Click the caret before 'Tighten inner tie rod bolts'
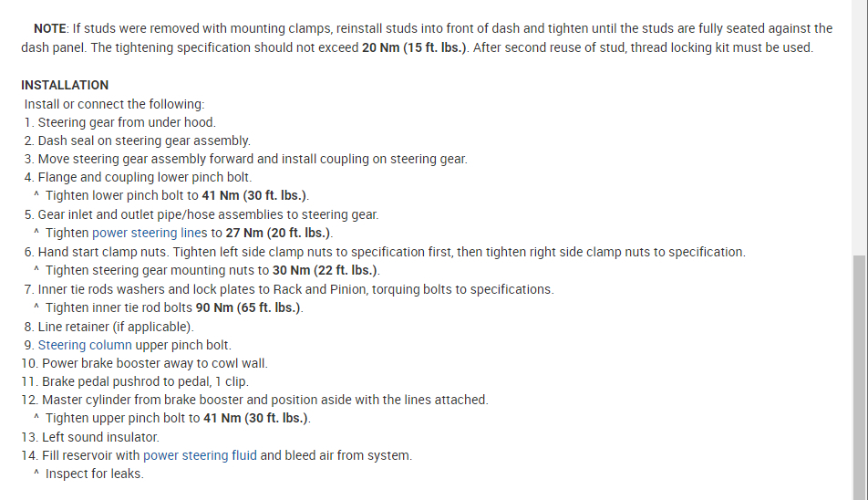 coord(36,307)
